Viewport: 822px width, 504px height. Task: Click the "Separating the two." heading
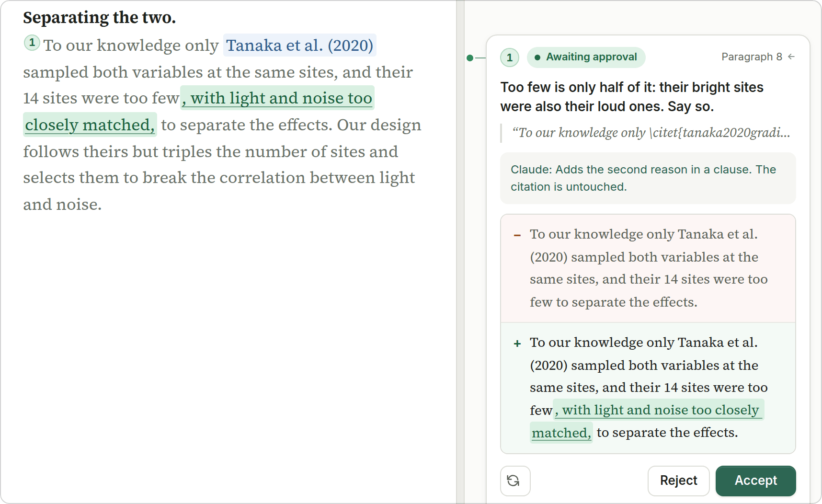100,17
